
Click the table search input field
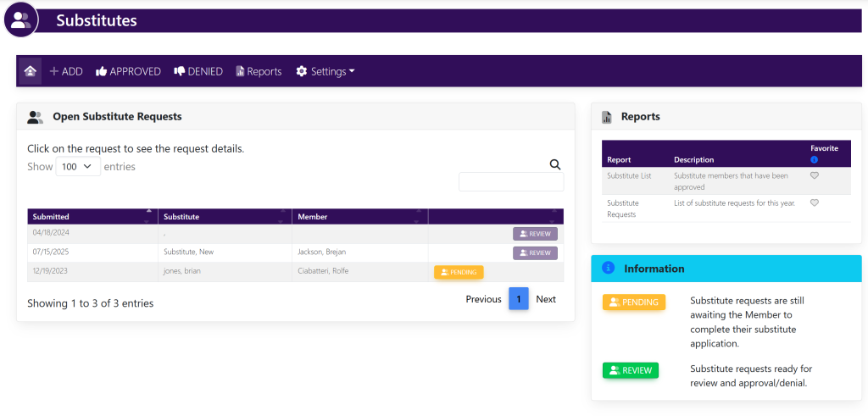pos(510,182)
